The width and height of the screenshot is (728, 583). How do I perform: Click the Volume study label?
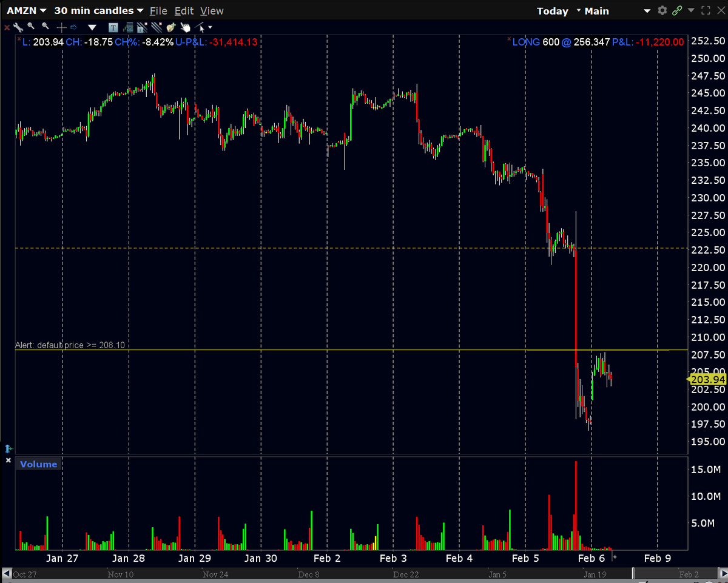pos(38,464)
